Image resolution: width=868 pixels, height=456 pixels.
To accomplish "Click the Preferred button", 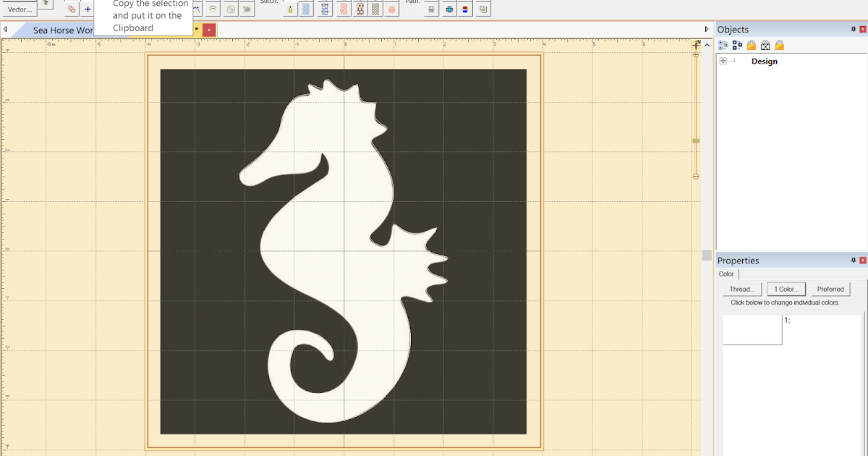I will tap(830, 289).
